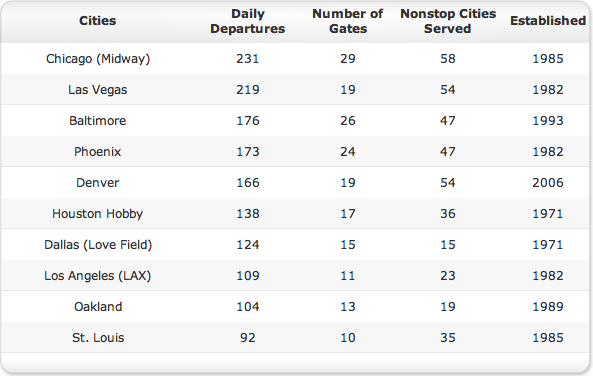Click the Las Vegas city cell
Screen dimensions: 593x376
tap(98, 90)
